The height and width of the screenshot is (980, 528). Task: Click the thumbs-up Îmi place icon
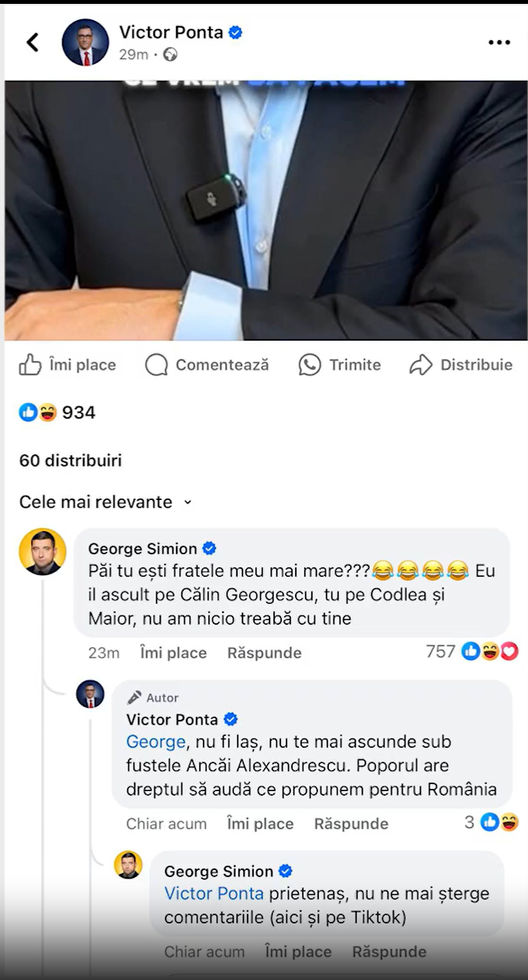[x=30, y=365]
